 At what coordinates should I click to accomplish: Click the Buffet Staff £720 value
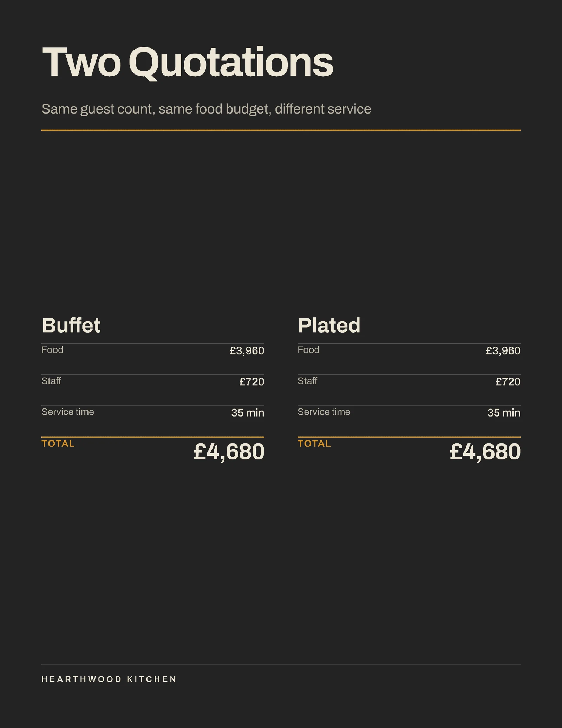pyautogui.click(x=251, y=381)
